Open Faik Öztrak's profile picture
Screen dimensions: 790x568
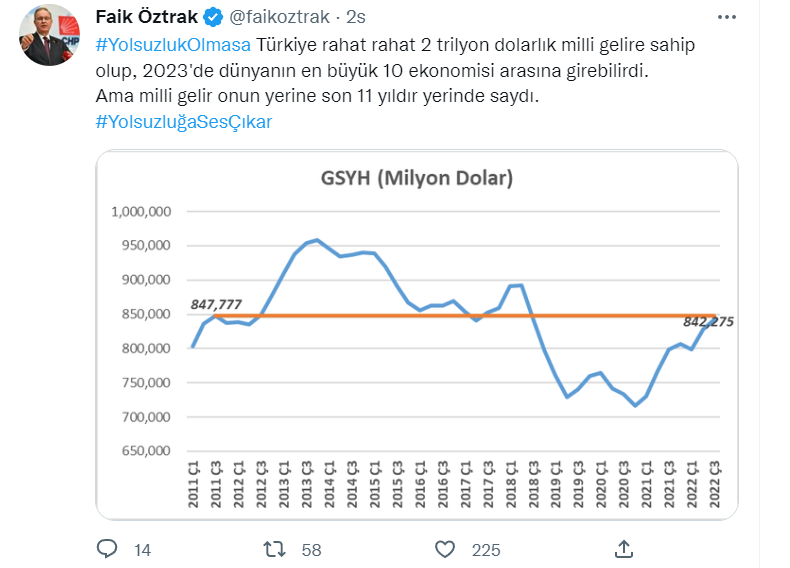coord(51,35)
